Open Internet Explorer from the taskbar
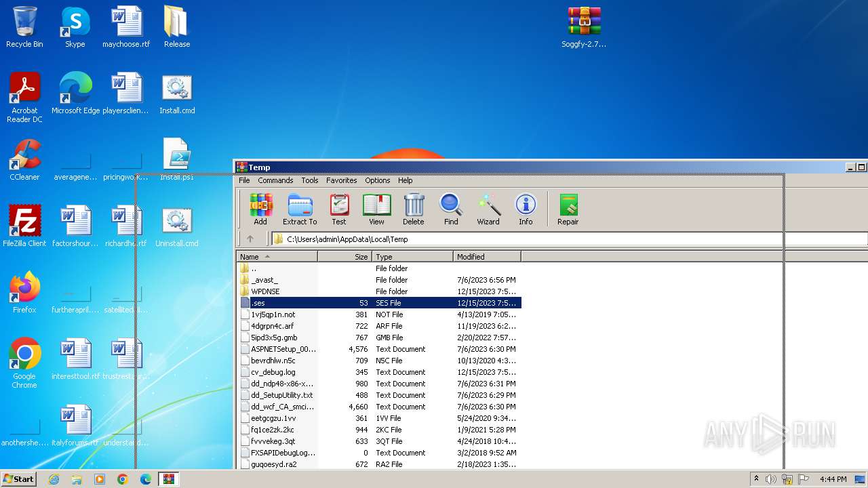Viewport: 868px width, 488px height. pyautogui.click(x=54, y=479)
